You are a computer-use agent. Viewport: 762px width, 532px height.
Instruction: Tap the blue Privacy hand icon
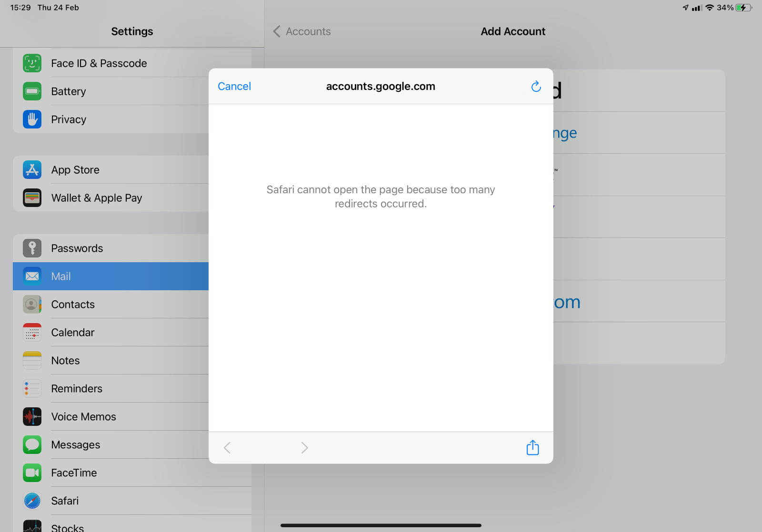click(x=32, y=119)
